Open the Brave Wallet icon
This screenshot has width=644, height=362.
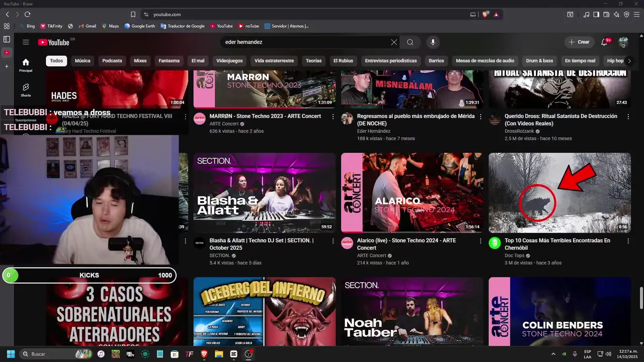point(606,15)
